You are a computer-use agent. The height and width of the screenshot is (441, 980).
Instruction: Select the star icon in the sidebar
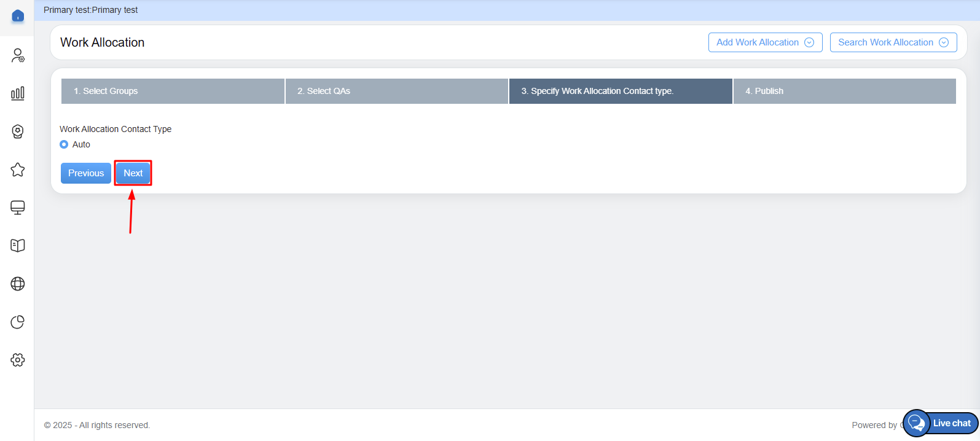point(18,170)
